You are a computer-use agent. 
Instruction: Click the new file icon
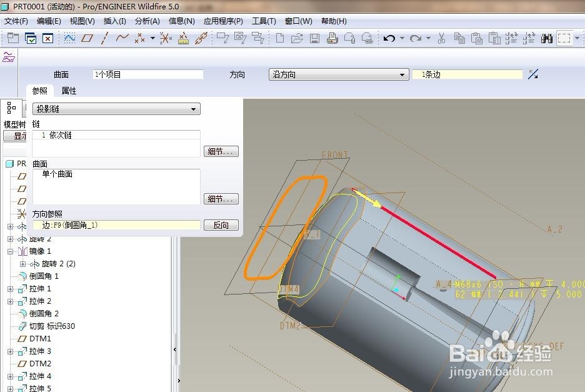pos(280,38)
